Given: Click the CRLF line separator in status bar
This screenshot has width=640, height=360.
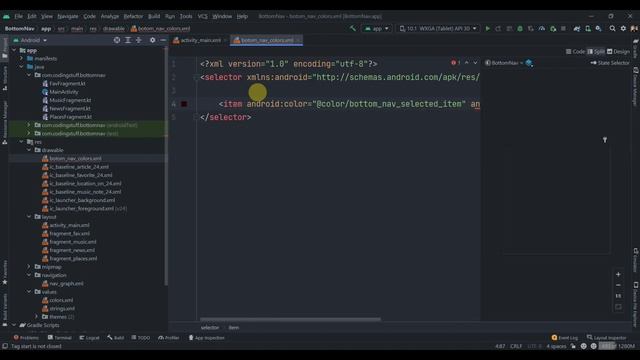Looking at the screenshot, I should point(516,346).
